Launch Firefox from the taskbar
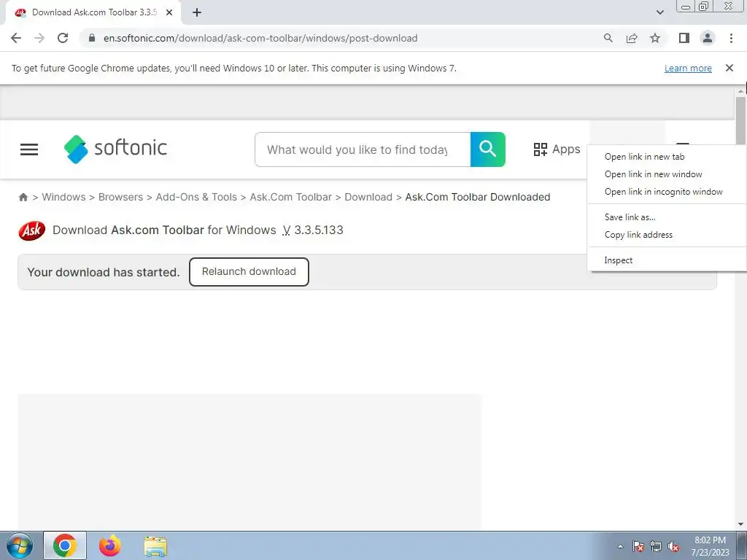 pyautogui.click(x=110, y=545)
